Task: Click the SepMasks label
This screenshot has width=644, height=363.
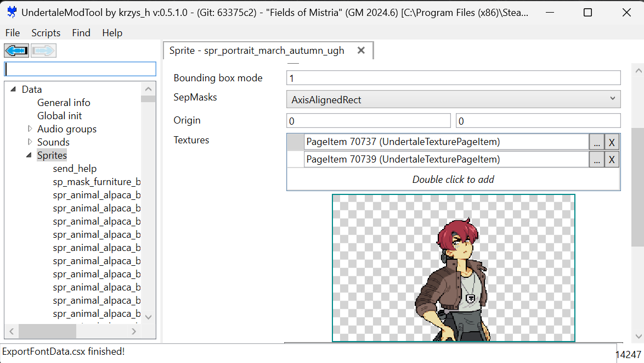Action: click(195, 97)
